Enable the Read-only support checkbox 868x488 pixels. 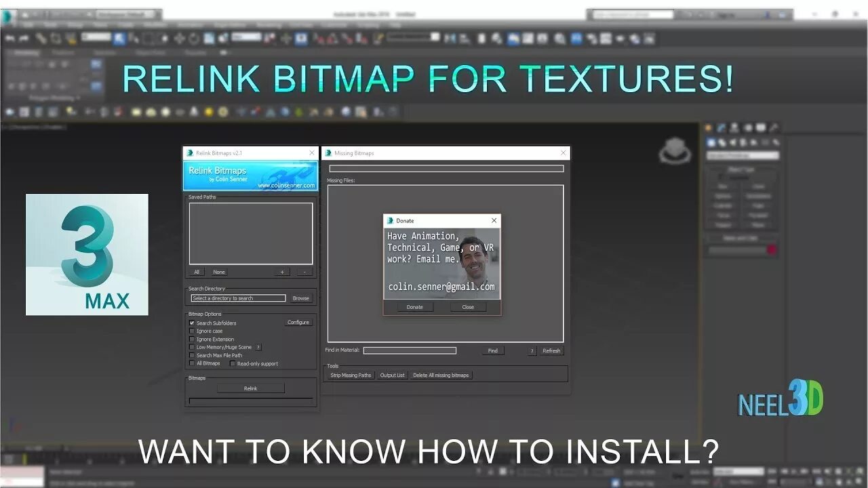point(233,364)
